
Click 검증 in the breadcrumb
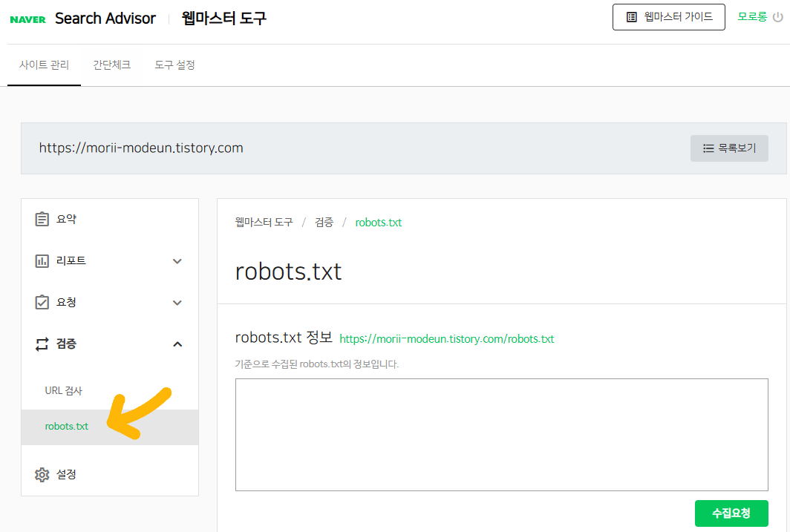pyautogui.click(x=324, y=223)
